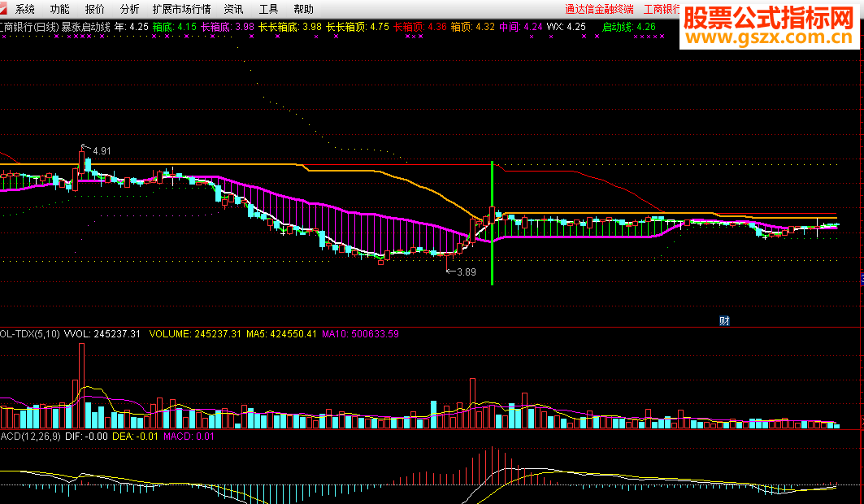Open the 分析 menu

pyautogui.click(x=129, y=9)
